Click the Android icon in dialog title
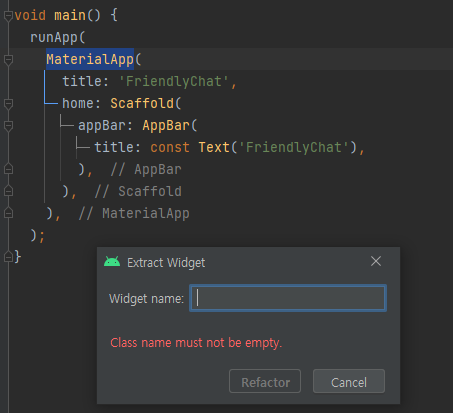The width and height of the screenshot is (453, 413). click(x=112, y=262)
